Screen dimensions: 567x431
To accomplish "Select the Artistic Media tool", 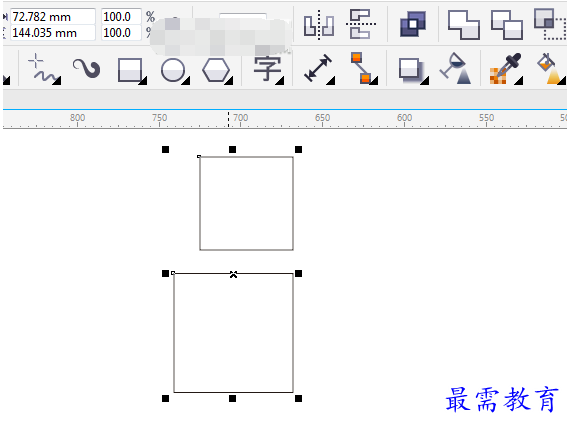I will tap(86, 68).
